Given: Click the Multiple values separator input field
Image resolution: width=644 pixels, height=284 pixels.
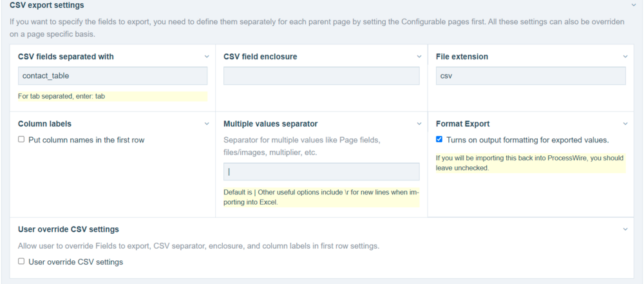Looking at the screenshot, I should click(x=321, y=172).
